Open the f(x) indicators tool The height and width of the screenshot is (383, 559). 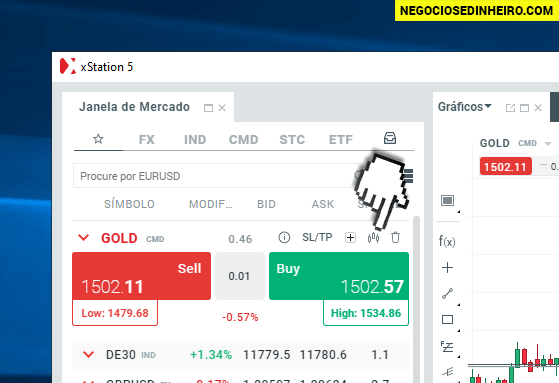click(x=447, y=241)
